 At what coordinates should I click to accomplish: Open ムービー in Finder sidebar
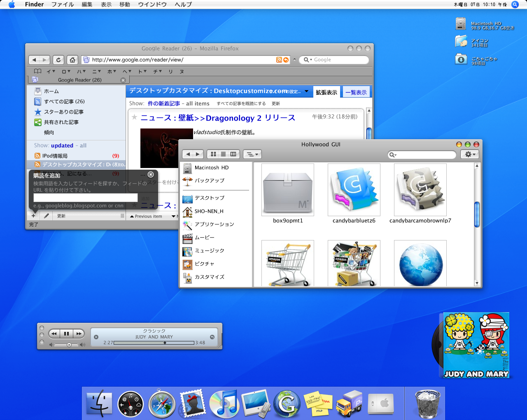(205, 237)
